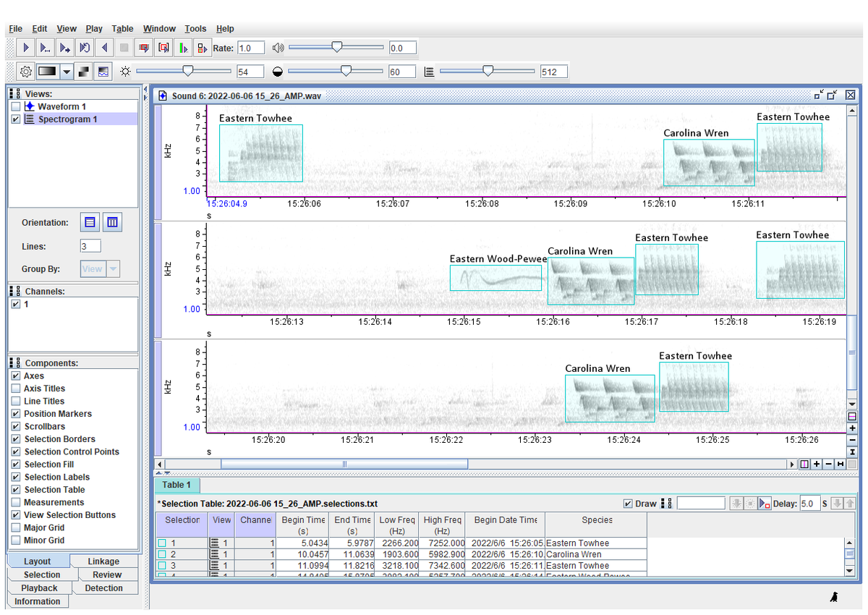This screenshot has height=615, width=868.
Task: Select the horizontal orientation layout button
Action: (90, 223)
